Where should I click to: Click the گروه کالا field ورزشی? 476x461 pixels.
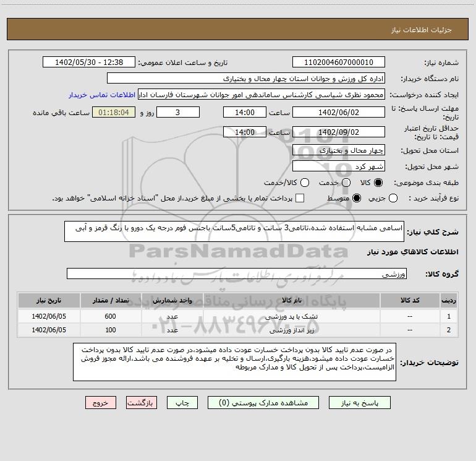coord(237,274)
